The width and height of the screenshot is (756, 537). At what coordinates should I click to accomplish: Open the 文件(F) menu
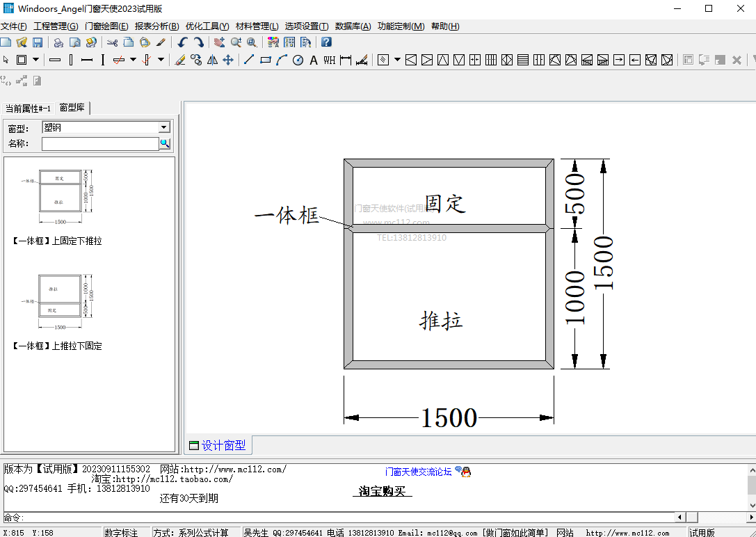tap(13, 26)
